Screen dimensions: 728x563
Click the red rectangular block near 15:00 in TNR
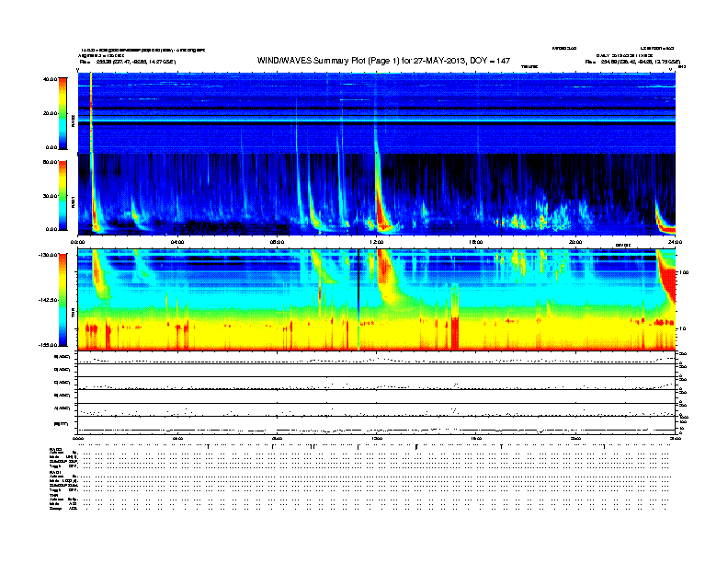(455, 333)
